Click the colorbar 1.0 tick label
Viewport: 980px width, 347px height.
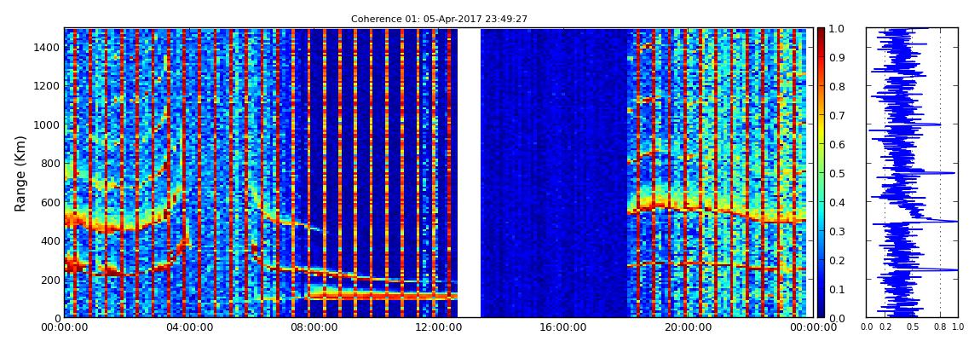point(836,29)
